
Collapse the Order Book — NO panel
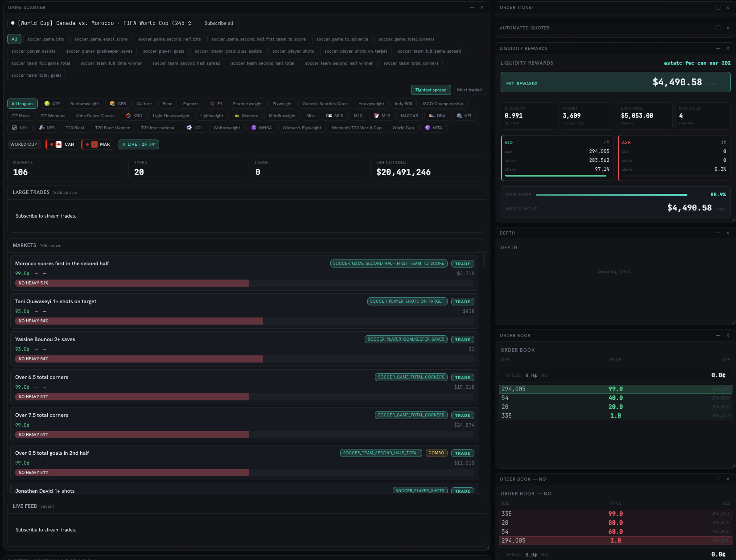coord(718,479)
